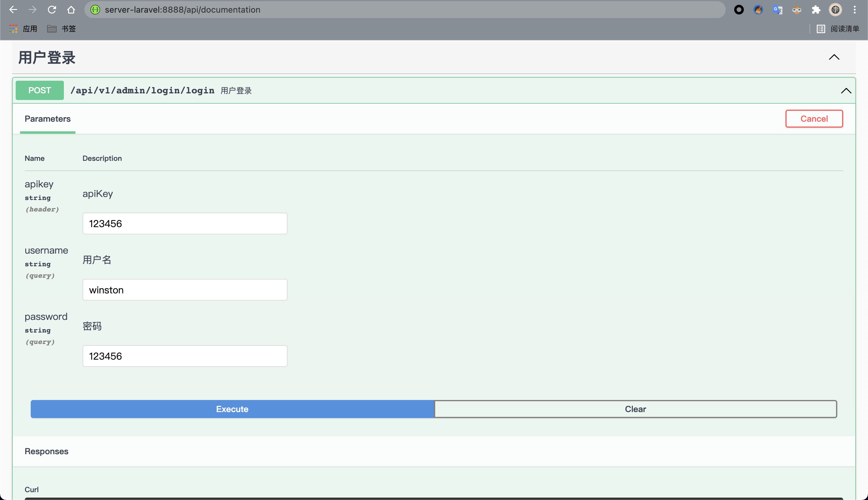
Task: Edit the apikey header input field
Action: [185, 223]
